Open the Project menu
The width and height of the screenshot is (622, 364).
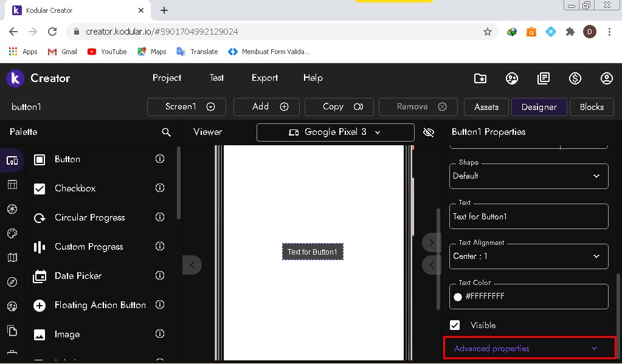tap(166, 78)
